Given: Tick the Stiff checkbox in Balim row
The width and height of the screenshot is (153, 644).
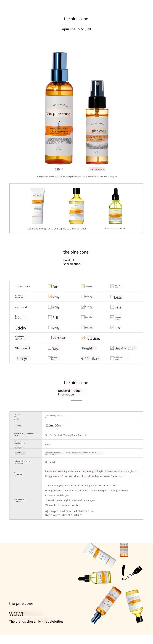Looking at the screenshot, I should (50, 317).
